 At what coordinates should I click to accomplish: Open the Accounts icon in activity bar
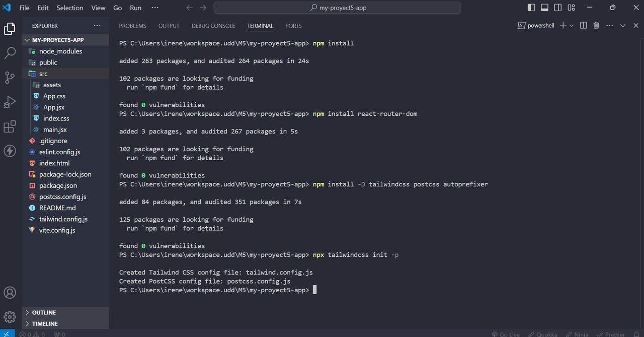point(10,293)
